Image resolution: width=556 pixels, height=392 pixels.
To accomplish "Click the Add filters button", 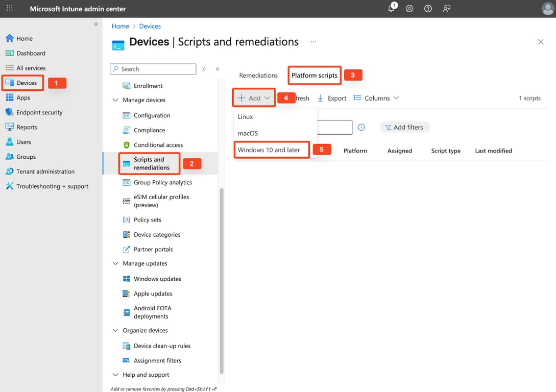I will coord(404,127).
